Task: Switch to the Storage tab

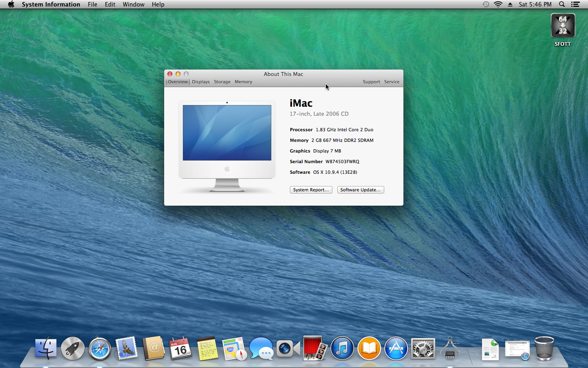Action: coord(222,82)
